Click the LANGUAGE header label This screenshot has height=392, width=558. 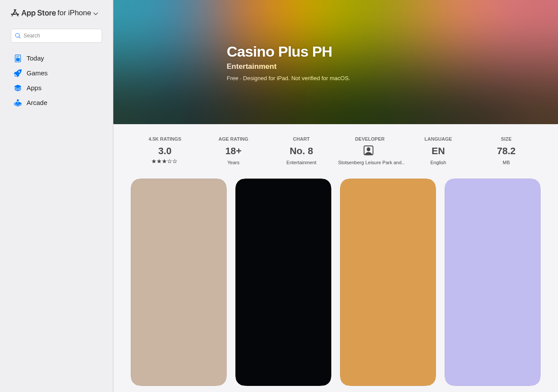coord(438,139)
